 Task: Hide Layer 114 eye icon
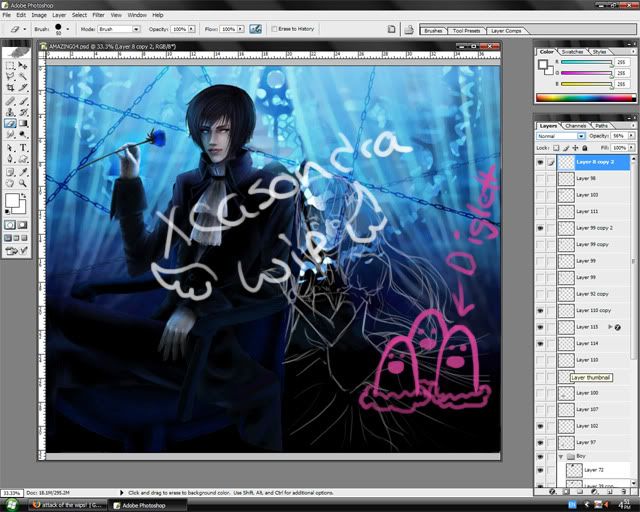[540, 343]
